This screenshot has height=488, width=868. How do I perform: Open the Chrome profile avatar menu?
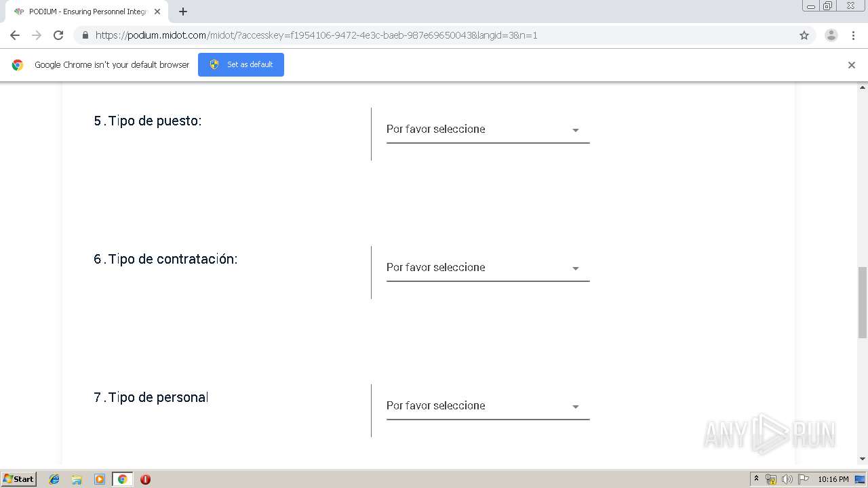click(x=831, y=35)
